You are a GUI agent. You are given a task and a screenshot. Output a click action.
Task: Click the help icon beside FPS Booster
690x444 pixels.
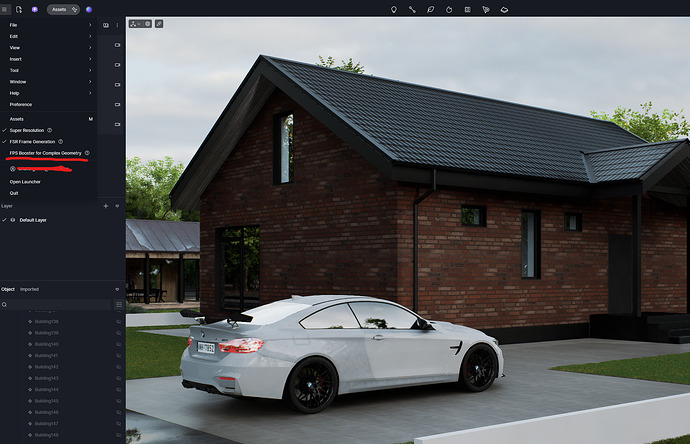(87, 153)
